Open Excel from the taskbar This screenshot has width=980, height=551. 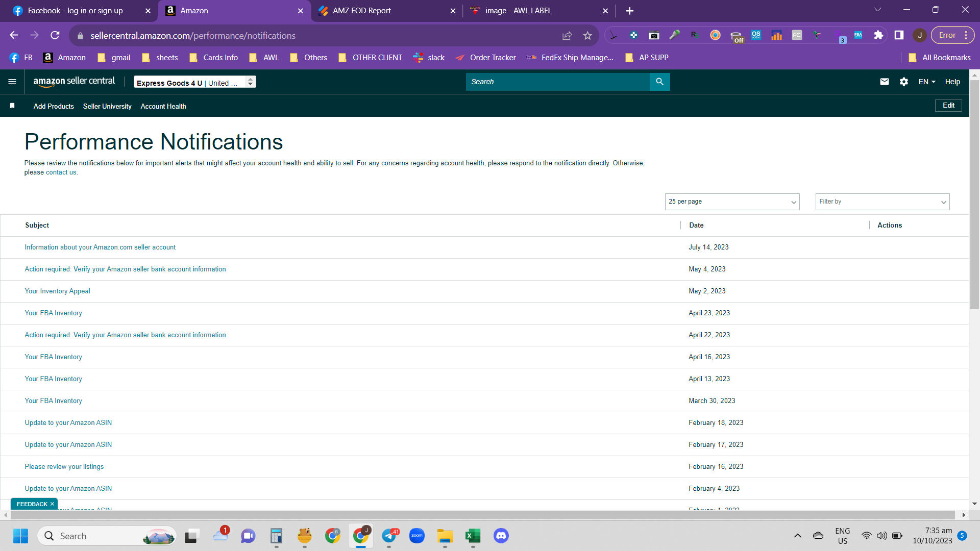473,536
